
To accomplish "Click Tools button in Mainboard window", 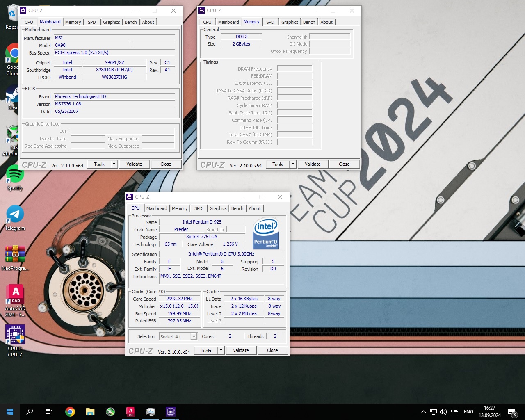I will point(99,164).
